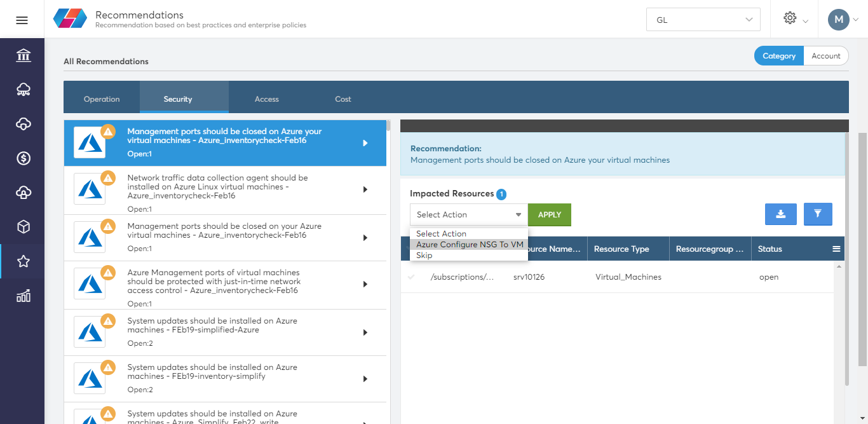The image size is (868, 424).
Task: Choose Azure Configure NSG To VM option
Action: 469,245
